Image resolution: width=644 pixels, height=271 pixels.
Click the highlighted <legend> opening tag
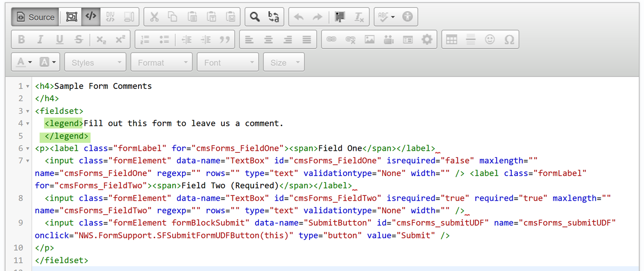click(64, 123)
